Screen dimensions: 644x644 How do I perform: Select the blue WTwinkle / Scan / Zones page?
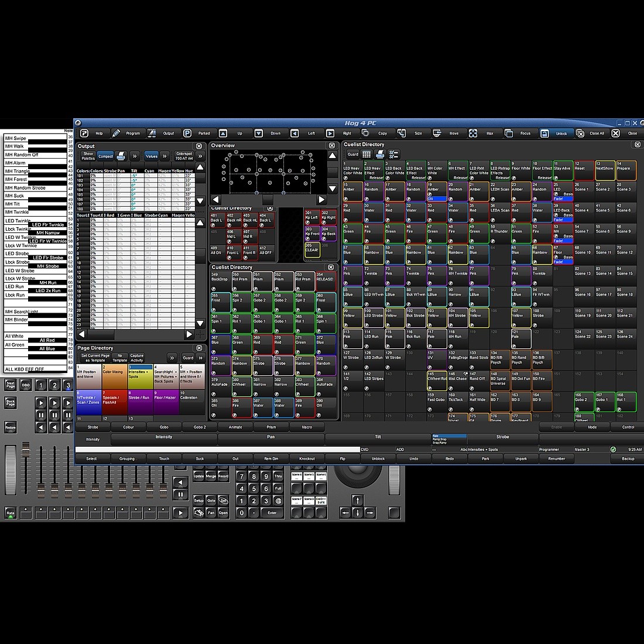[89, 402]
